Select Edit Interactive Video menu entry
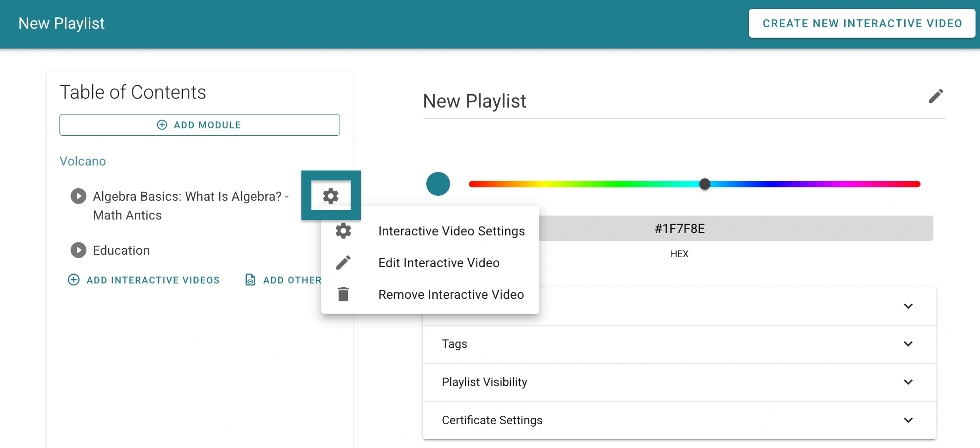The height and width of the screenshot is (448, 980). click(x=430, y=263)
